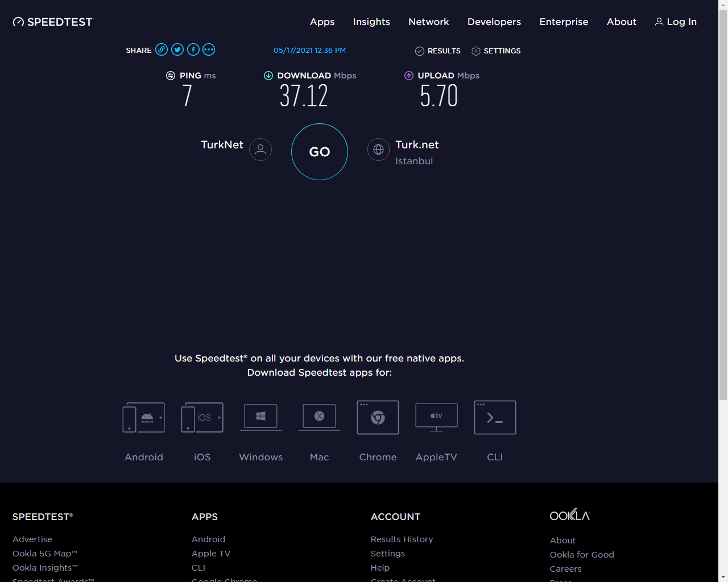Copy result link via share link icon
Screen dimensions: 728x582
tap(162, 49)
